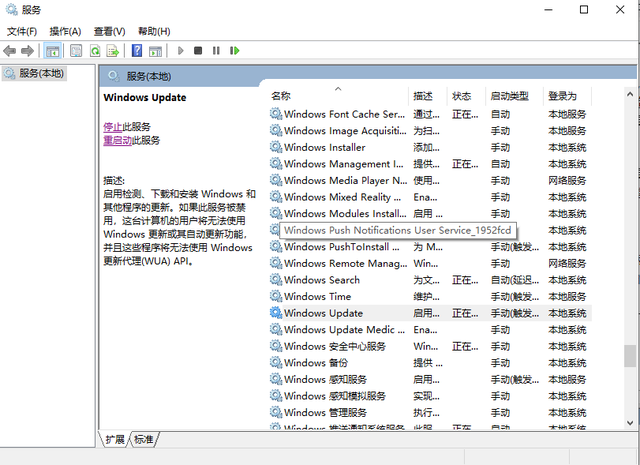Maximize the 服务 window

584,9
